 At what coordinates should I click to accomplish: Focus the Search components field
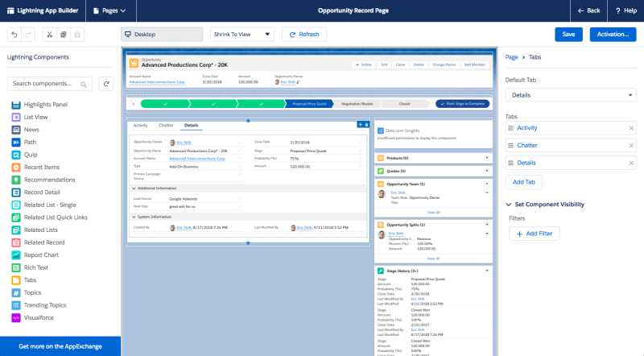click(x=50, y=84)
